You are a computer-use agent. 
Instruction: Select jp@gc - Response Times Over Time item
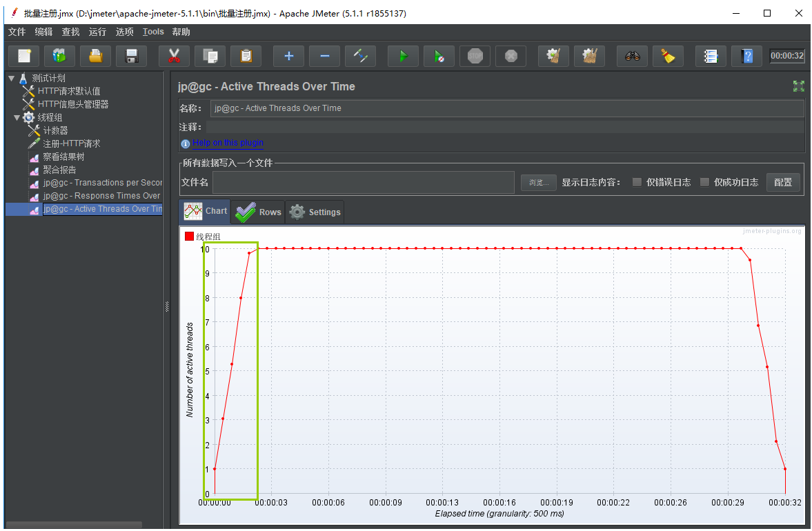coord(103,196)
